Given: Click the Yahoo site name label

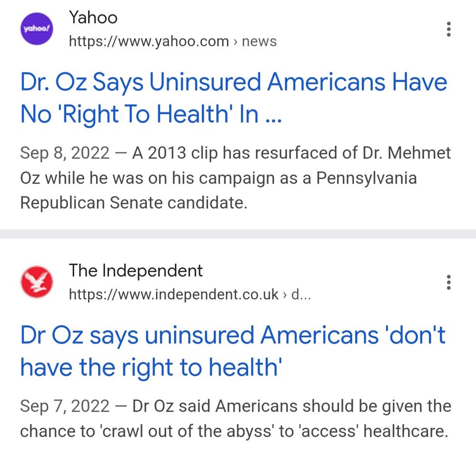Looking at the screenshot, I should [x=93, y=17].
